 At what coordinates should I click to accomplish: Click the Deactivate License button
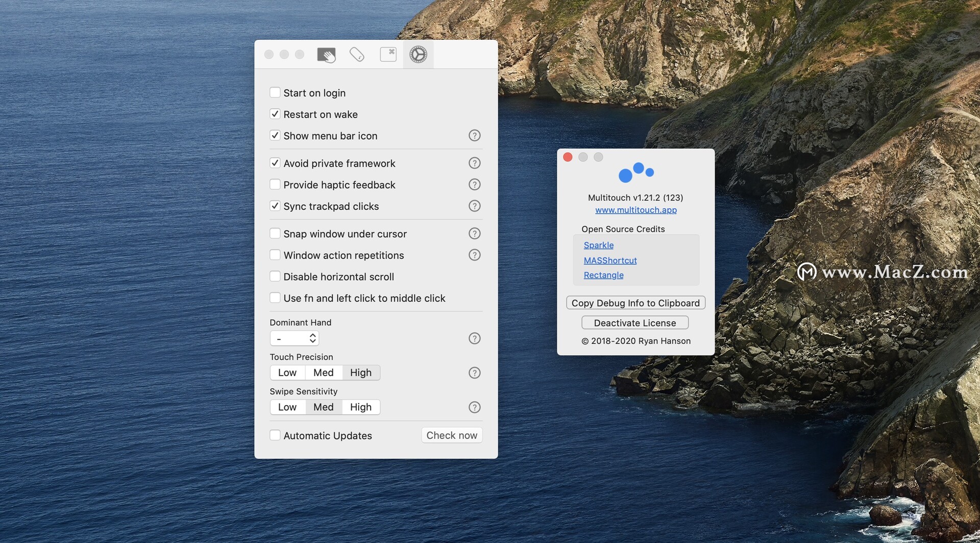[x=635, y=323]
